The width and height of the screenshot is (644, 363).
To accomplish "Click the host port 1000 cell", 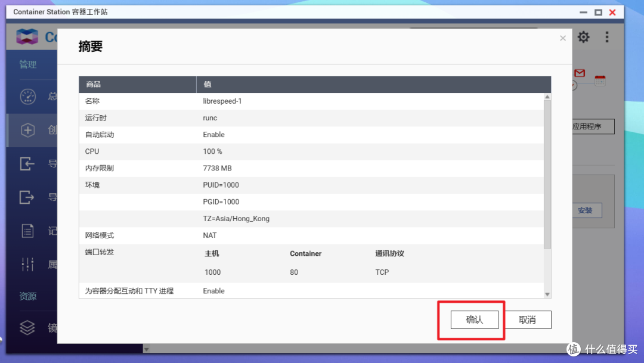I will click(213, 272).
